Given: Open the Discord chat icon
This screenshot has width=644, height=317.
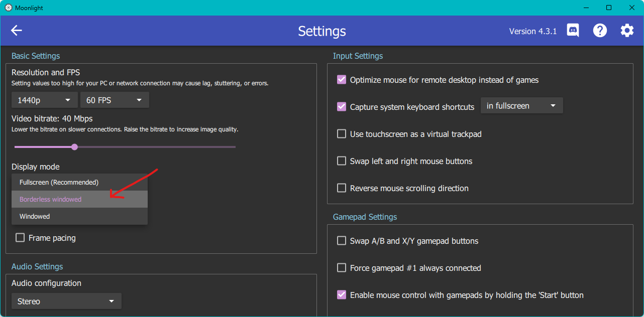Looking at the screenshot, I should (572, 30).
